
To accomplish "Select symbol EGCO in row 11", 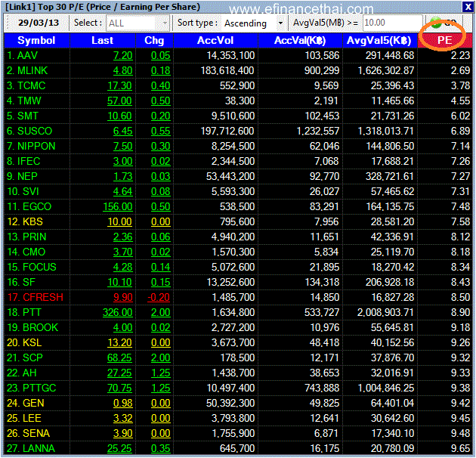I will click(37, 207).
